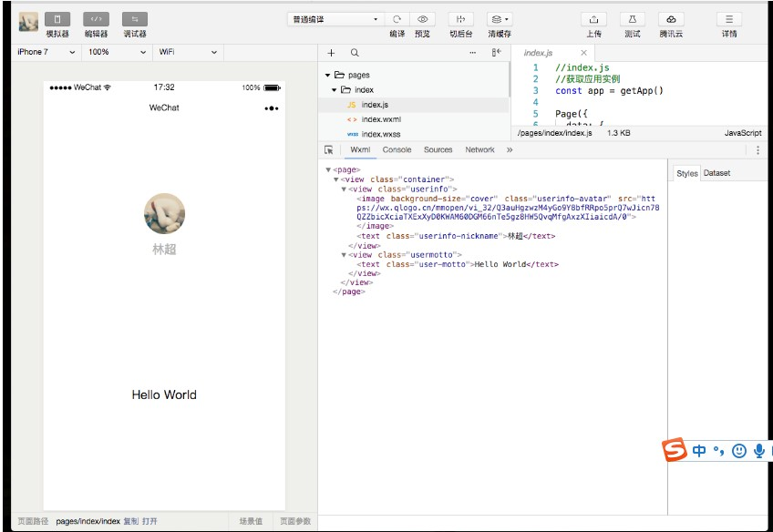Click the search icon in file explorer

pos(355,53)
